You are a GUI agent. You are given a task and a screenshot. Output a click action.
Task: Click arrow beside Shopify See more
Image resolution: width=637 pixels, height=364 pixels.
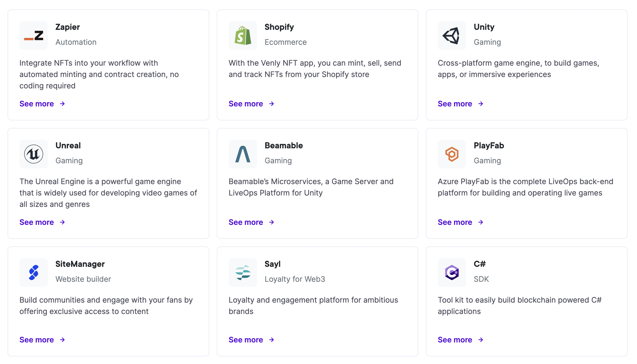tap(272, 104)
